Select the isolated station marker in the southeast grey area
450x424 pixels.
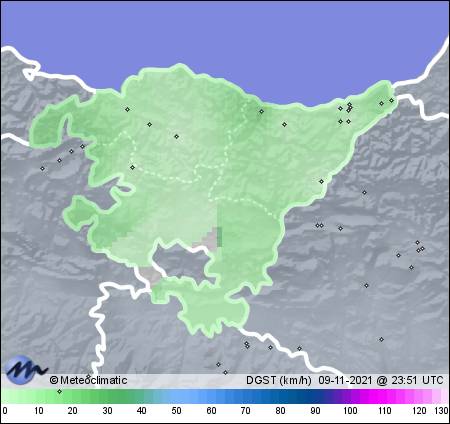381,339
